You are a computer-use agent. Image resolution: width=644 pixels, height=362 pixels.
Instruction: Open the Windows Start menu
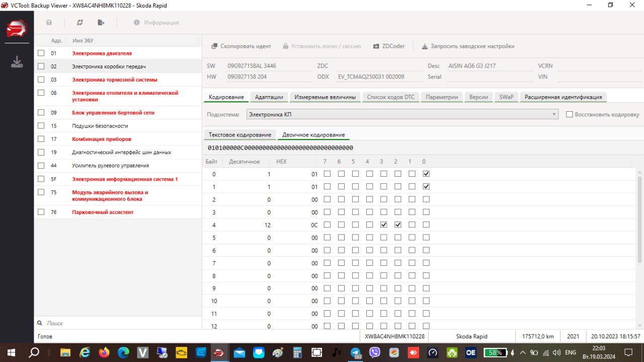coord(11,352)
